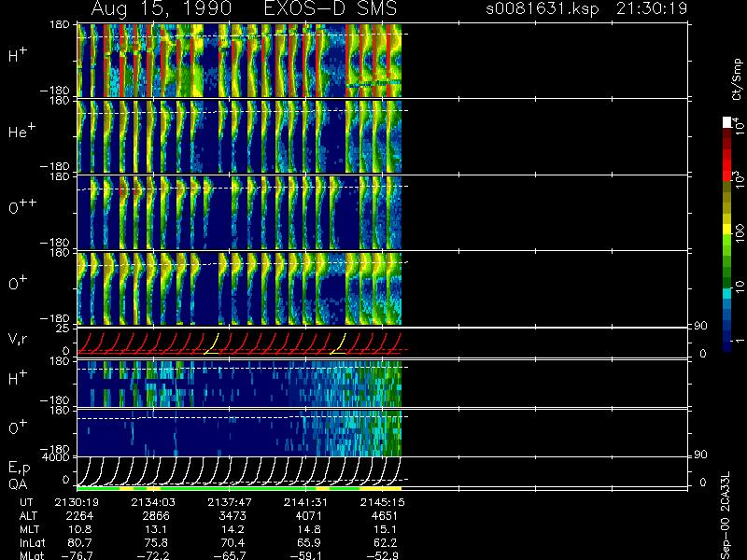Click UT value "2145:15"

[x=383, y=502]
